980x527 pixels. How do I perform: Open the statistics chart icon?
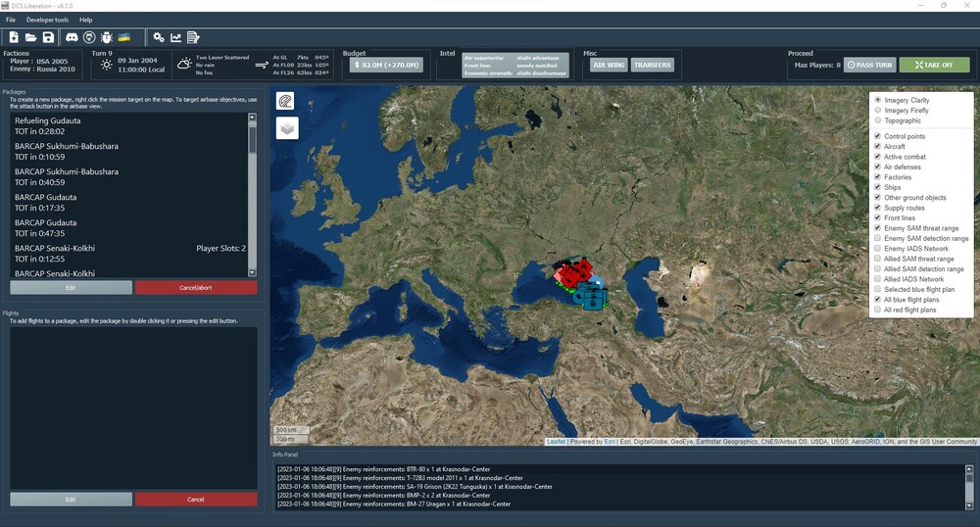175,37
